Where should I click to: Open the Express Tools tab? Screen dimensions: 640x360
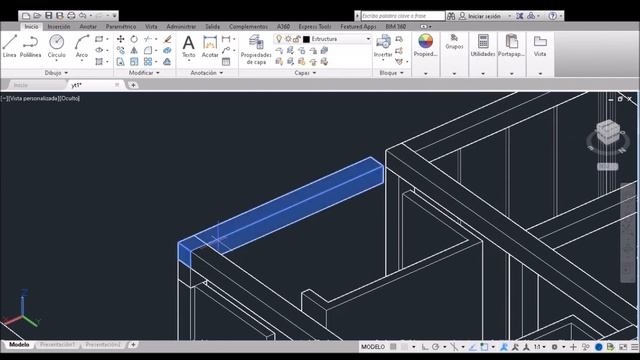[x=315, y=27]
